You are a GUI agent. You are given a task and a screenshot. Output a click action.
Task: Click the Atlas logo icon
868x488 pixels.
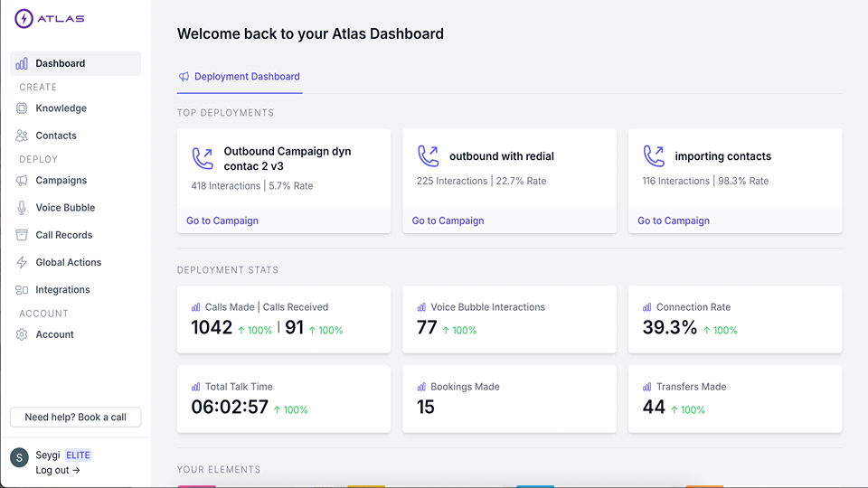click(24, 18)
